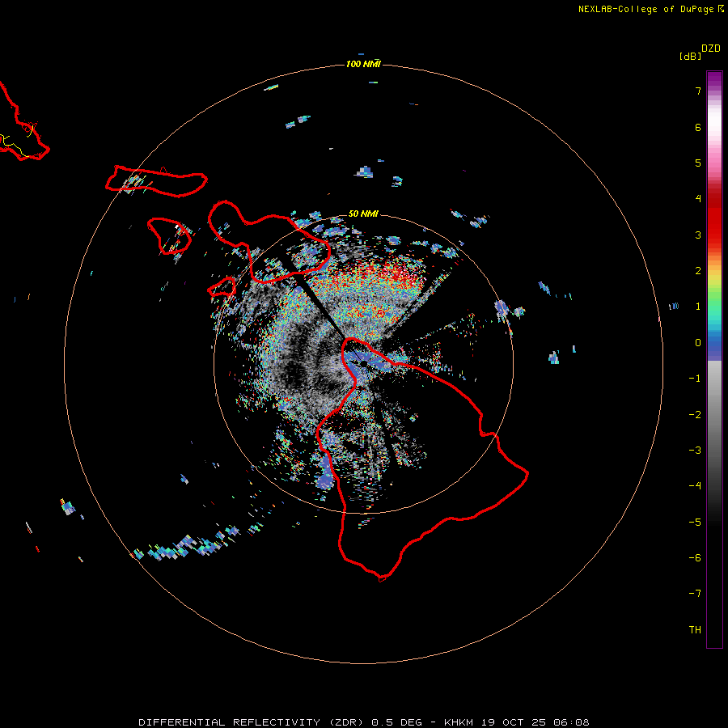Click the 3 value on color scale
The width and height of the screenshot is (728, 728).
coord(698,235)
